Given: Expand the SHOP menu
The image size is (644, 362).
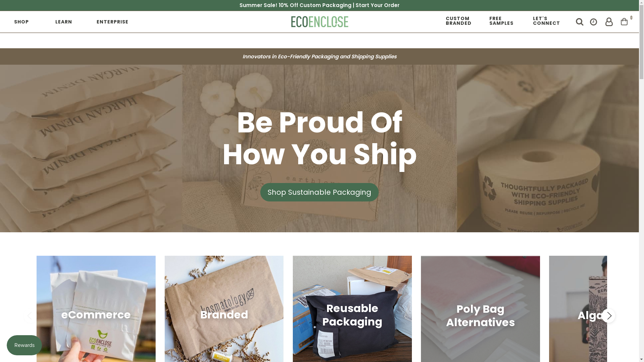Looking at the screenshot, I should pyautogui.click(x=21, y=22).
